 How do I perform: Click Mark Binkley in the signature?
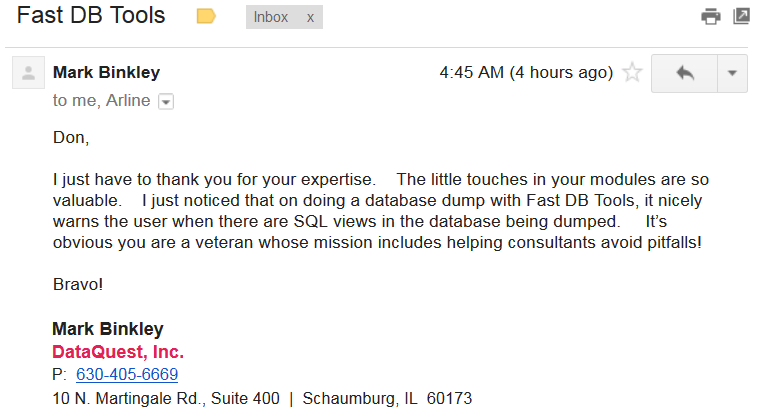[x=108, y=329]
